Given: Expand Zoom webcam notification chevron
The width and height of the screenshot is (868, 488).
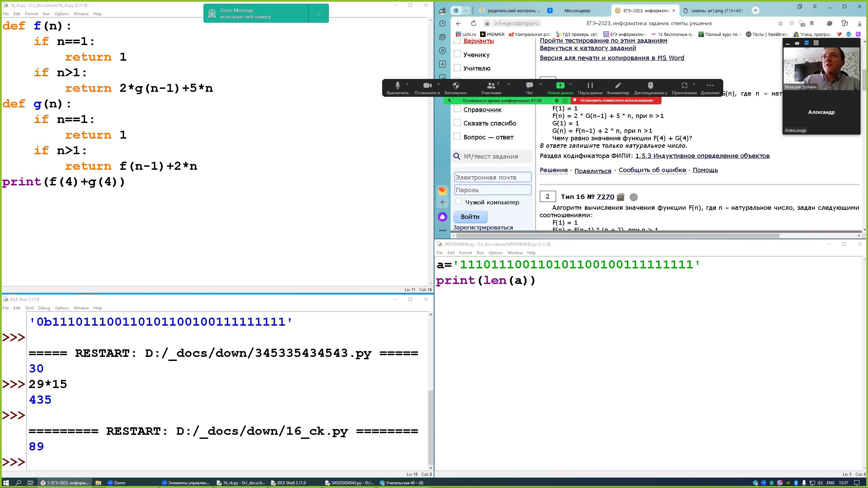Looking at the screenshot, I should (319, 14).
